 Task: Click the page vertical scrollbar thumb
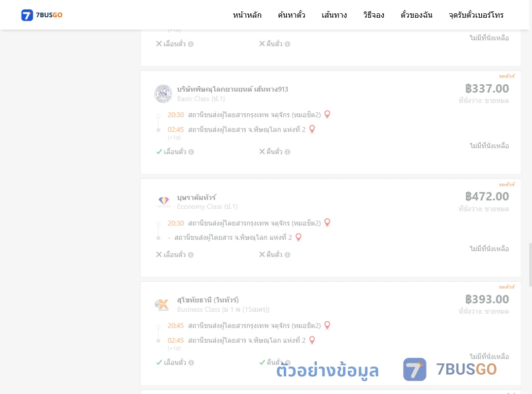531,264
